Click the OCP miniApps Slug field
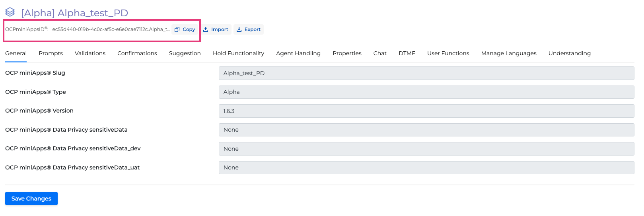The height and width of the screenshot is (216, 644). point(426,73)
